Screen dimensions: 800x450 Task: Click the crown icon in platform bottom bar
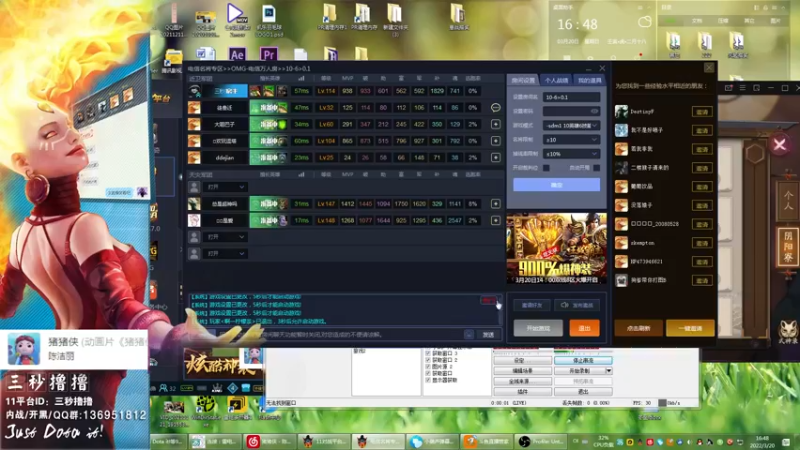217,388
